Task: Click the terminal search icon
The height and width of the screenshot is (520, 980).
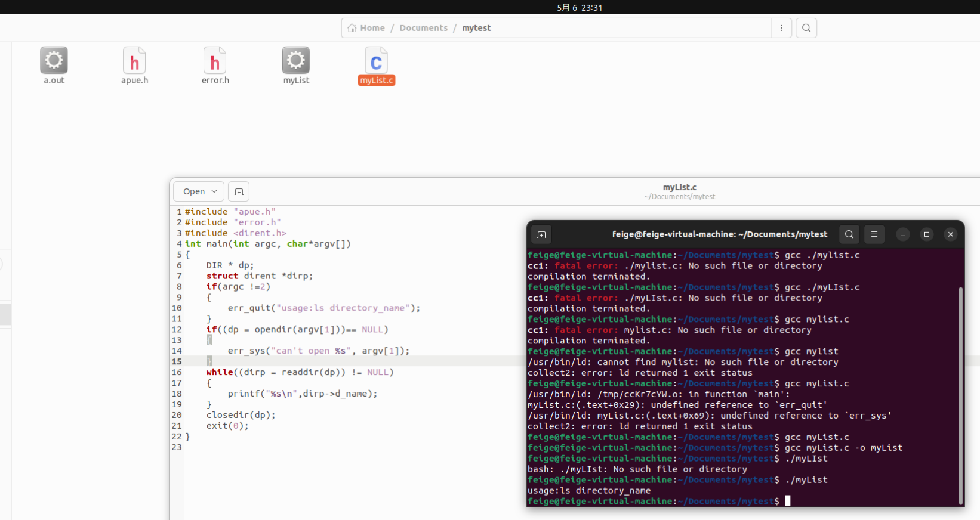Action: tap(849, 234)
